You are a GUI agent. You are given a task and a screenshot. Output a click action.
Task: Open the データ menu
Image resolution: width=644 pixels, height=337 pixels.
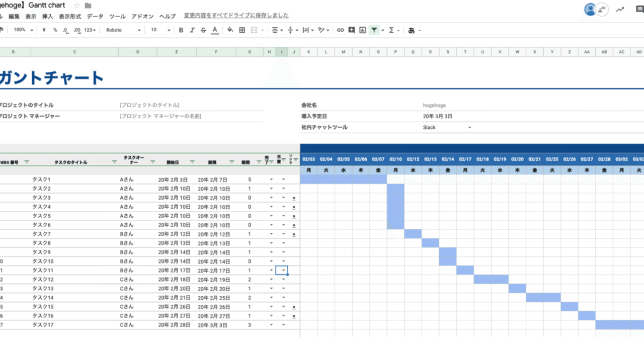coord(95,16)
